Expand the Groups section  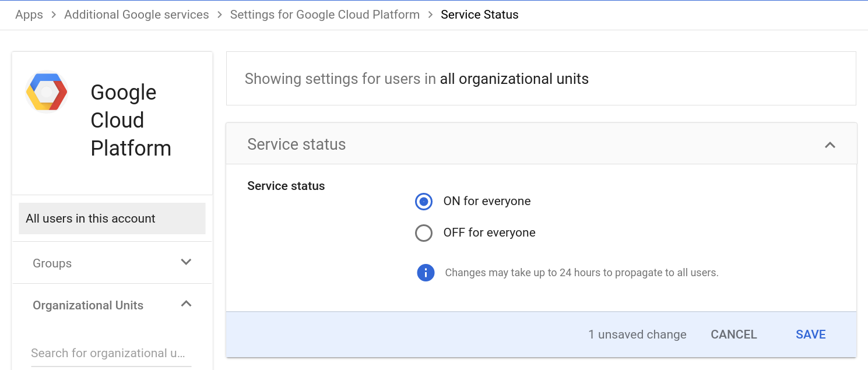click(x=186, y=262)
